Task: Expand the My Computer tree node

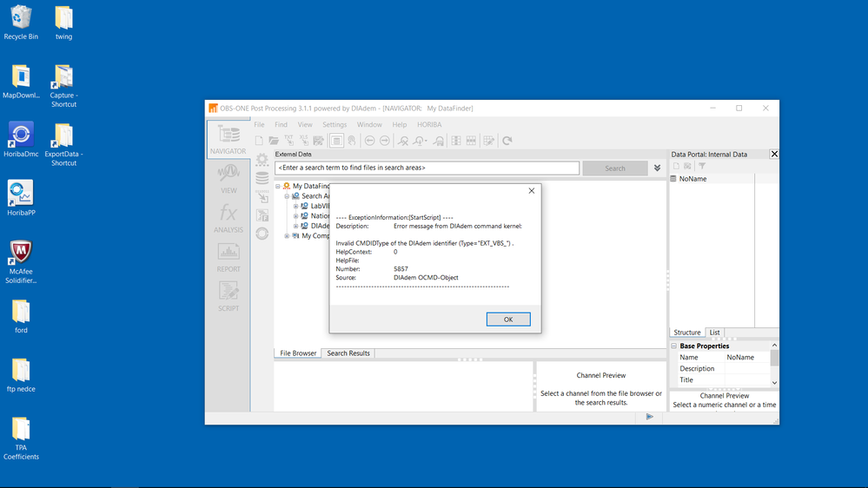Action: tap(287, 236)
